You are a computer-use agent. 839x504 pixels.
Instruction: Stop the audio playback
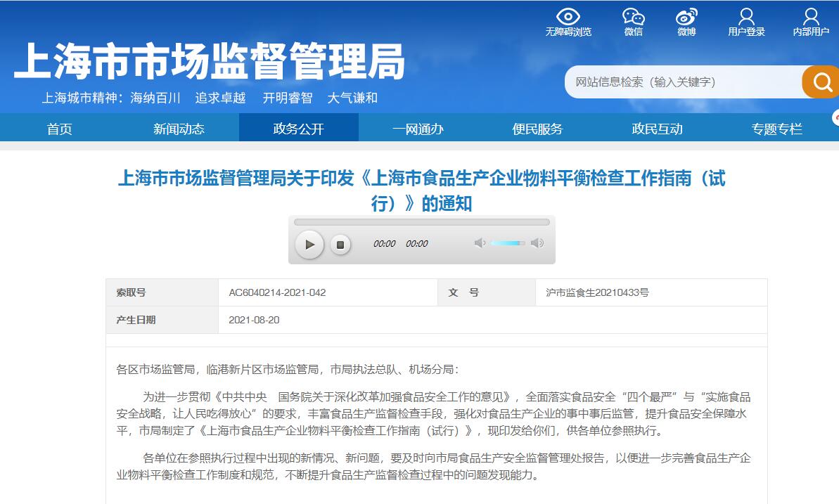[x=340, y=245]
